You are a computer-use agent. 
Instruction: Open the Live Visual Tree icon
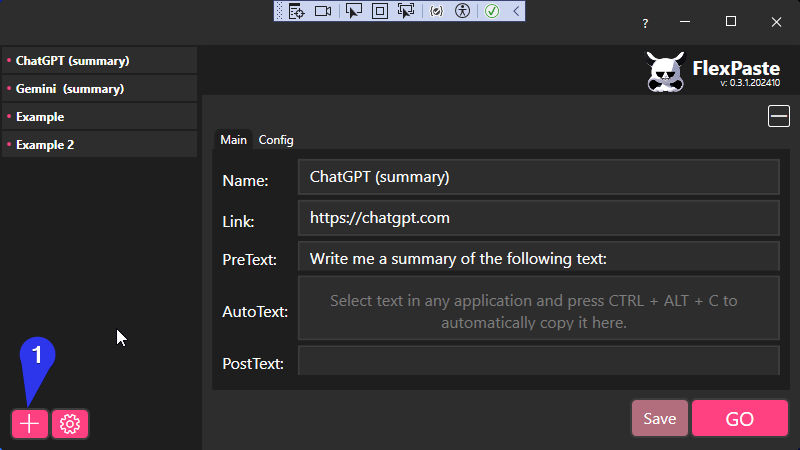point(296,11)
